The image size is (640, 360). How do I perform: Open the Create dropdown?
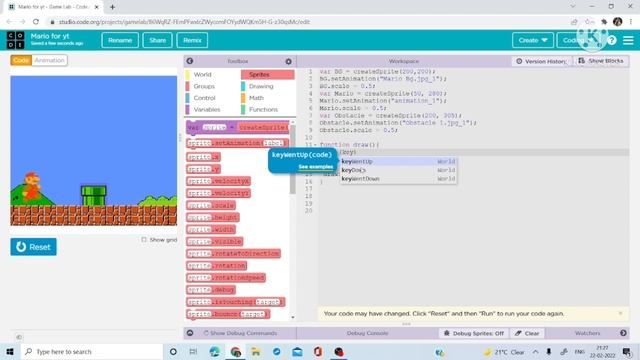[533, 40]
